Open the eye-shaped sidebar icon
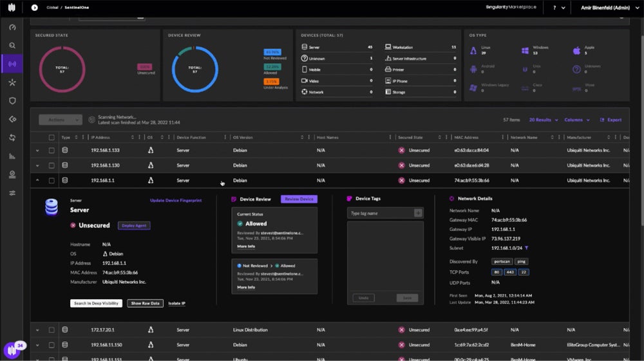This screenshot has height=361, width=644. click(x=12, y=120)
